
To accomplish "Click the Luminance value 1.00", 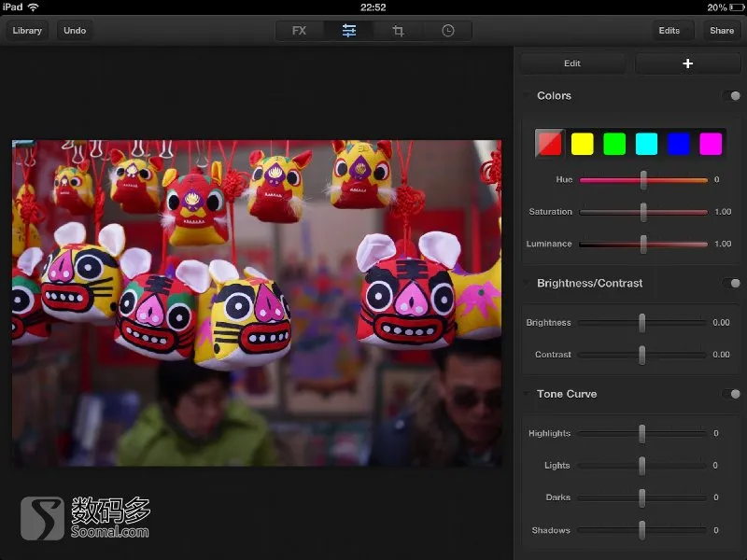I will point(723,244).
